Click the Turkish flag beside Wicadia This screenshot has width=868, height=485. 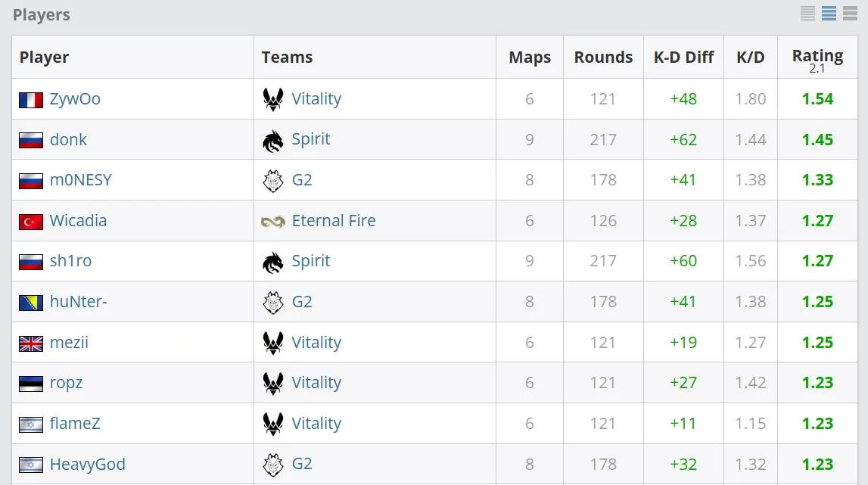click(x=31, y=221)
